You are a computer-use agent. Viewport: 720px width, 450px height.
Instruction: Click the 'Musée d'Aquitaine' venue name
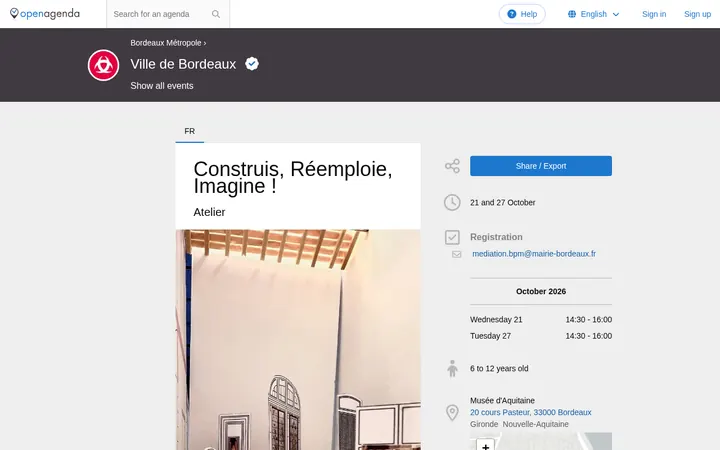(x=502, y=400)
